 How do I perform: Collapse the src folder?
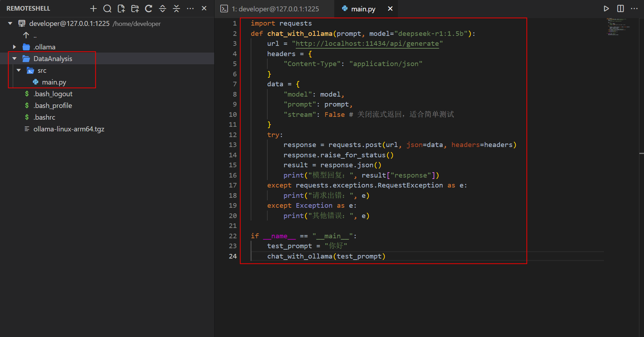tap(19, 70)
